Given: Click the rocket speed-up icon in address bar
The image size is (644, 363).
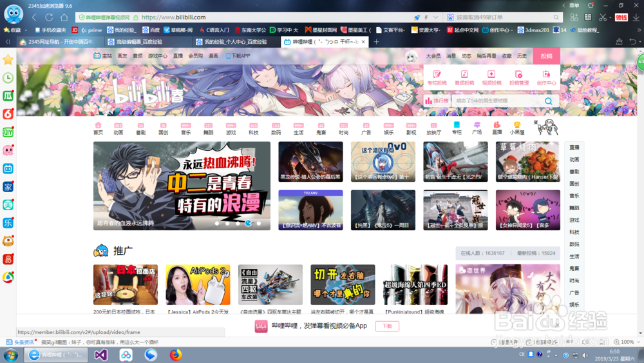Looking at the screenshot, I should click(x=417, y=17).
